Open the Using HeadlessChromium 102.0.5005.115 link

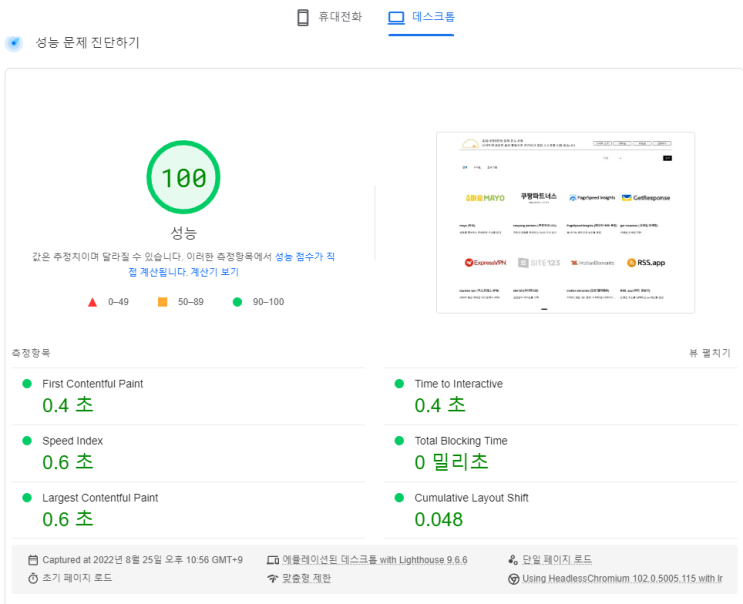click(622, 578)
